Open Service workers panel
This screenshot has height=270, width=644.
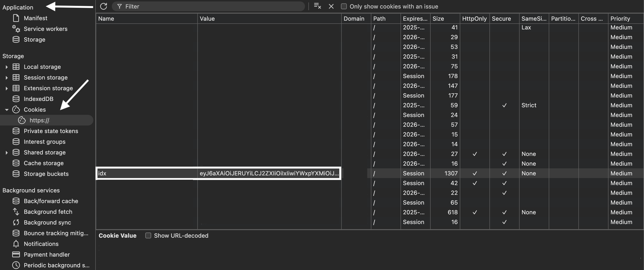(x=45, y=29)
